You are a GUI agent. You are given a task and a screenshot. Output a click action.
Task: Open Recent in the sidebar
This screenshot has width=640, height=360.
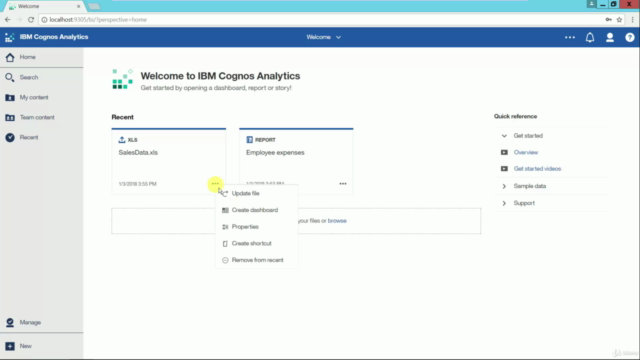(x=41, y=137)
